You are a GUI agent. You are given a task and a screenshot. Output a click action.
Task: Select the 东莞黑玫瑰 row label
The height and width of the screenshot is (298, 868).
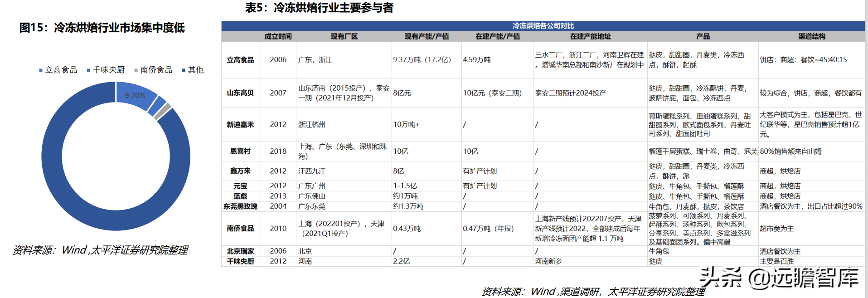(240, 206)
